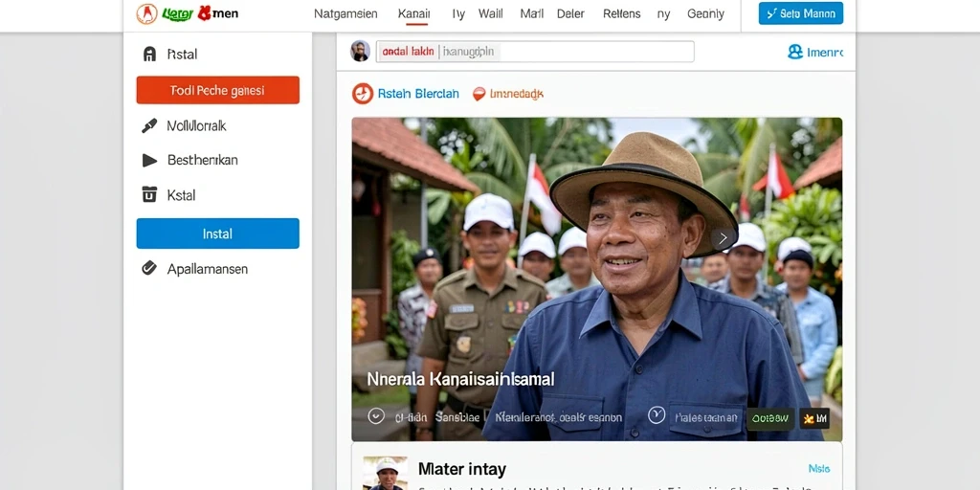Open the Geanly menu item

705,13
